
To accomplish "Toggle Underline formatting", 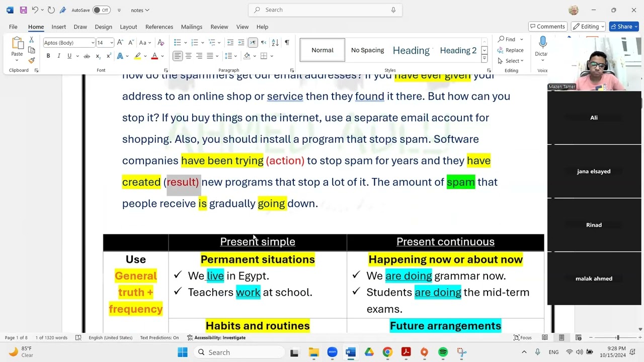I will coord(69,56).
